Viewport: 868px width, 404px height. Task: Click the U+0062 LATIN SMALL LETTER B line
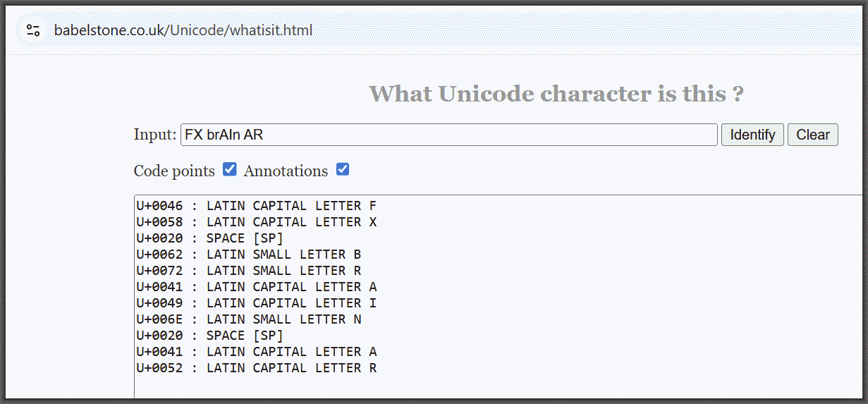[248, 255]
